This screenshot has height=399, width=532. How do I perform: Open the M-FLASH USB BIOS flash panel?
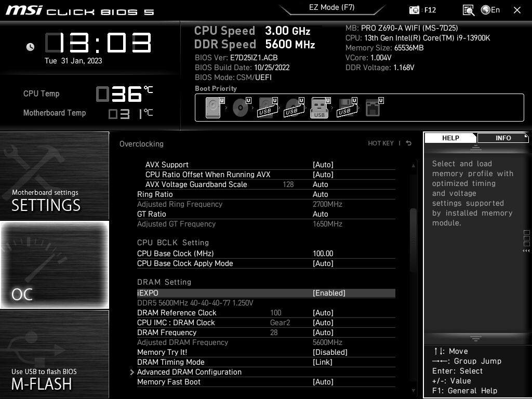54,354
